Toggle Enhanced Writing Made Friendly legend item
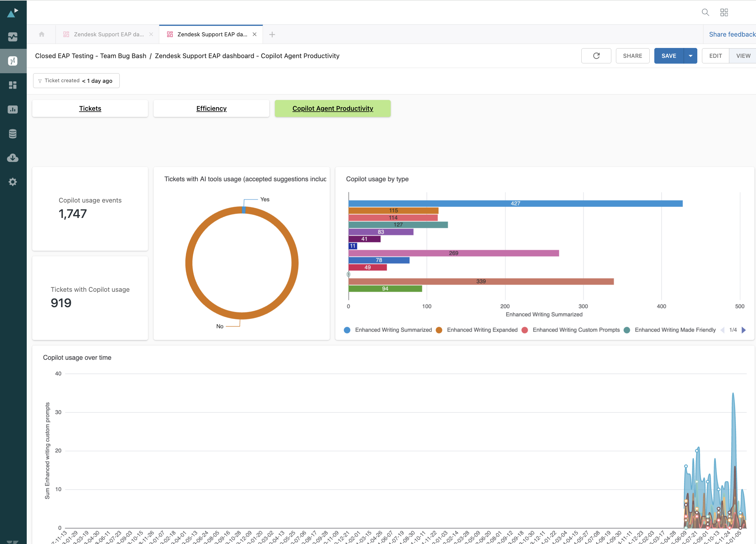This screenshot has height=544, width=756. (675, 330)
